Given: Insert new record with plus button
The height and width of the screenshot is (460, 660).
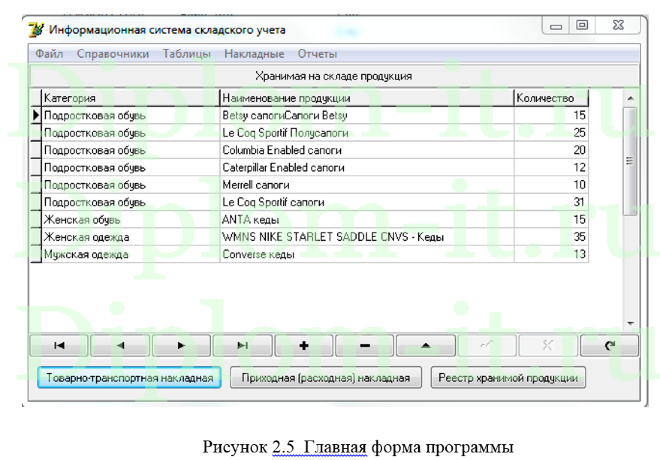Looking at the screenshot, I should (x=303, y=345).
